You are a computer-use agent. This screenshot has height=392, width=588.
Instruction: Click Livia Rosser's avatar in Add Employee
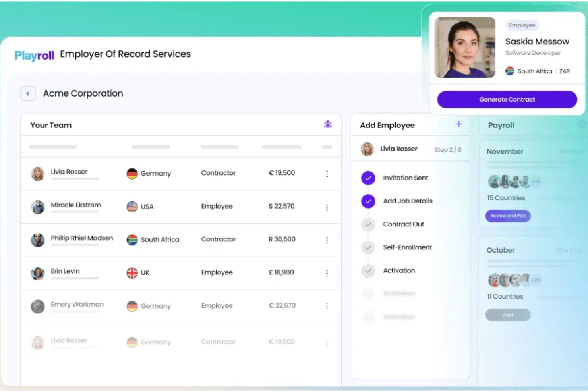[x=367, y=149]
